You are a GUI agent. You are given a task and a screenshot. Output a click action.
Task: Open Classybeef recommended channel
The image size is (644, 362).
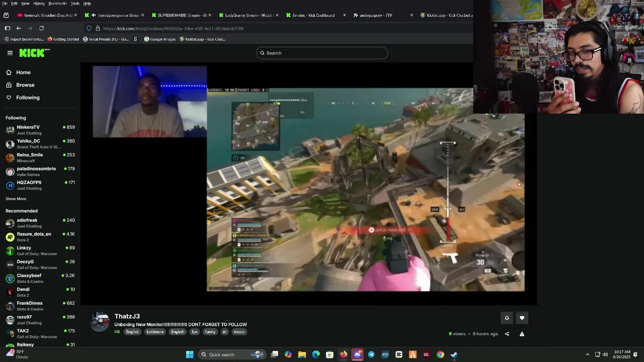tap(40, 278)
